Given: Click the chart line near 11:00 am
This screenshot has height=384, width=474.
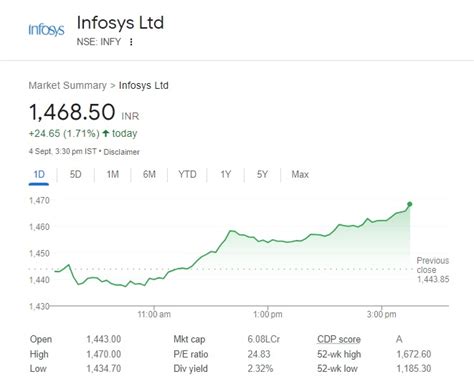Looking at the screenshot, I should tap(154, 279).
